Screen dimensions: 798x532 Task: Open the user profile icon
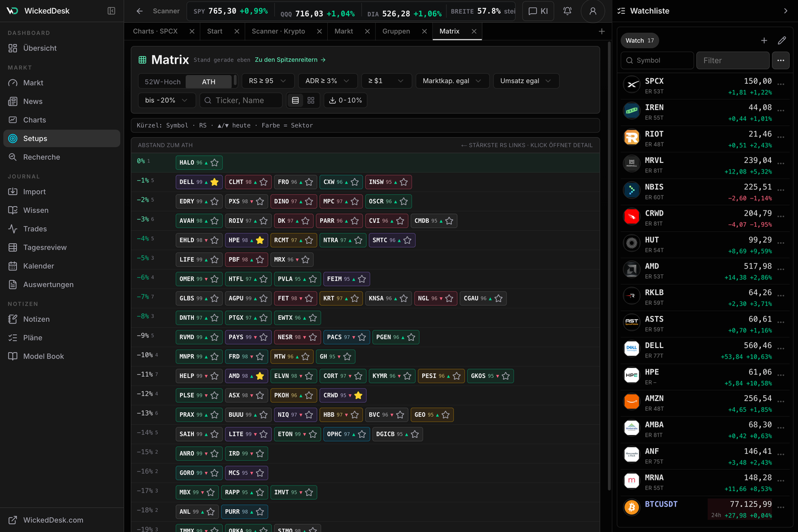(593, 11)
